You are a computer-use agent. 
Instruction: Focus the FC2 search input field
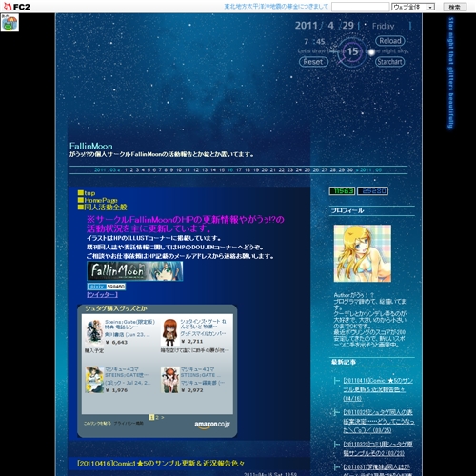361,7
